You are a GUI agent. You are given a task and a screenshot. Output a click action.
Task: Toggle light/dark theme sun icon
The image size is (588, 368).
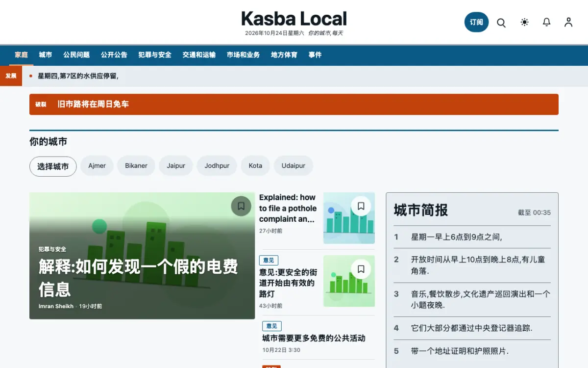(525, 22)
